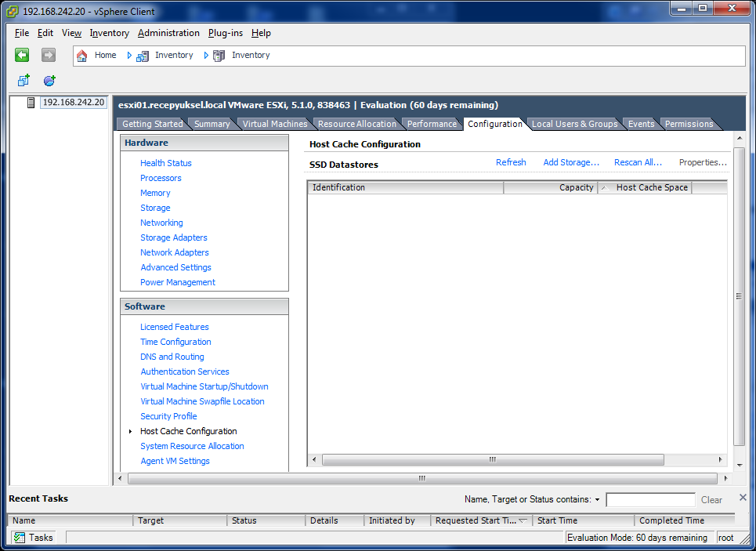Click the Home house icon

[82, 56]
